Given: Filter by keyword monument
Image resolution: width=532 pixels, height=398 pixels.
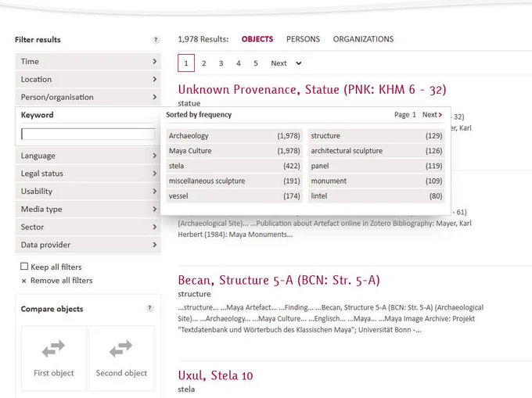Looking at the screenshot, I should click(x=376, y=181).
